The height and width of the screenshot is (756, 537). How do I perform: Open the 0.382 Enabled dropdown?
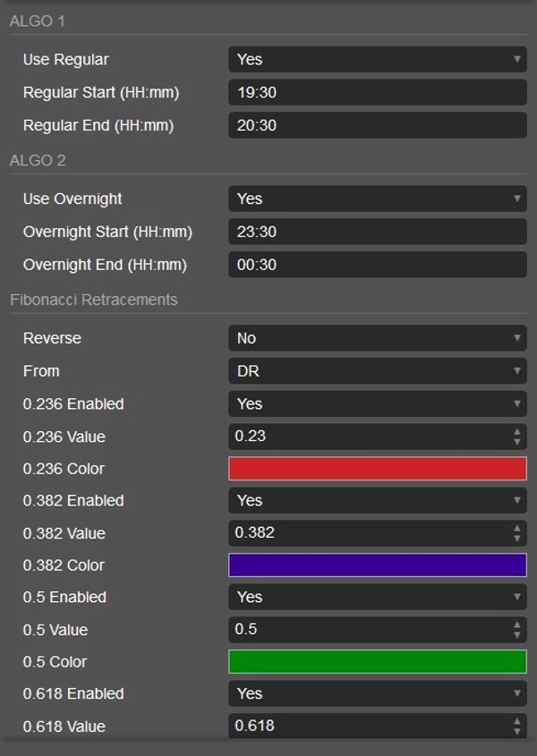click(377, 500)
